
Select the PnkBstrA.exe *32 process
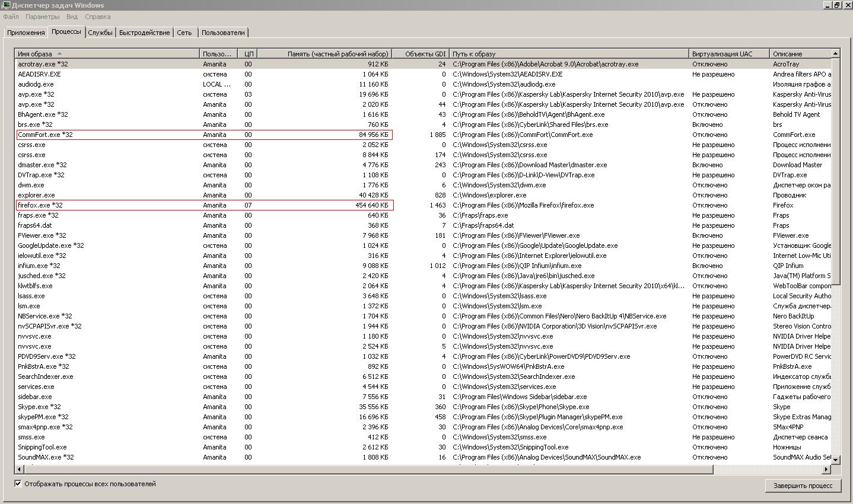tap(424, 366)
